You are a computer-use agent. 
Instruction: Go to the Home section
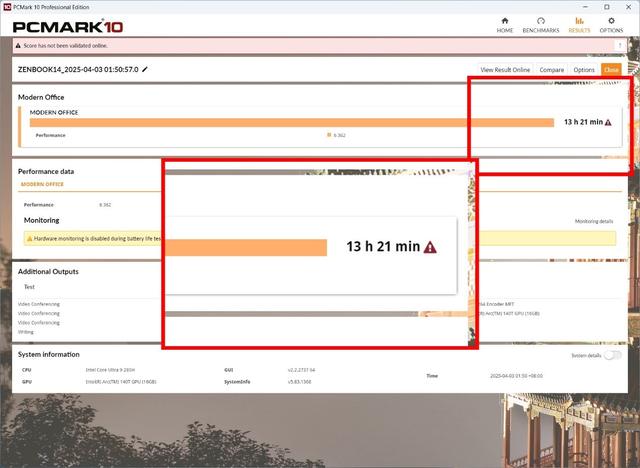point(504,25)
